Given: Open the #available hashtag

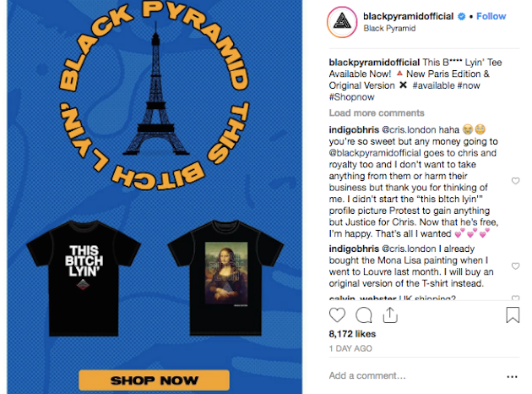Looking at the screenshot, I should point(433,85).
